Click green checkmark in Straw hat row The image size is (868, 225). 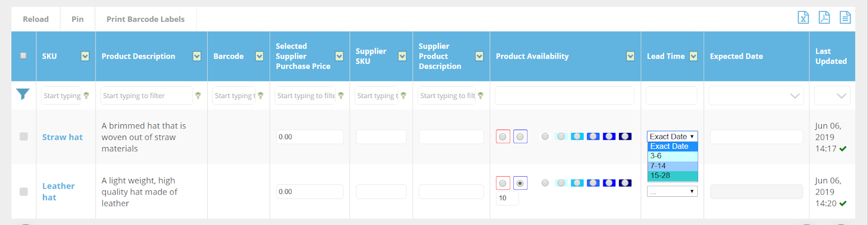pyautogui.click(x=843, y=149)
